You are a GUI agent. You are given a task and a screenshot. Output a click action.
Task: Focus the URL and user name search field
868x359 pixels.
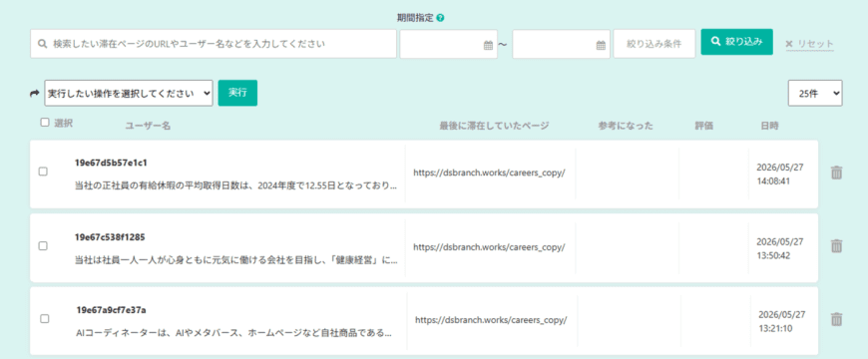pos(214,44)
